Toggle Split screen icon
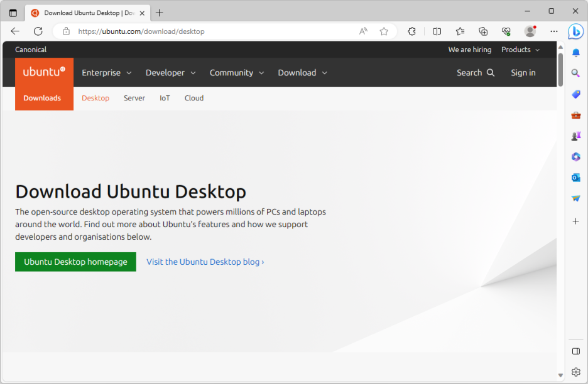This screenshot has width=588, height=384. 437,31
